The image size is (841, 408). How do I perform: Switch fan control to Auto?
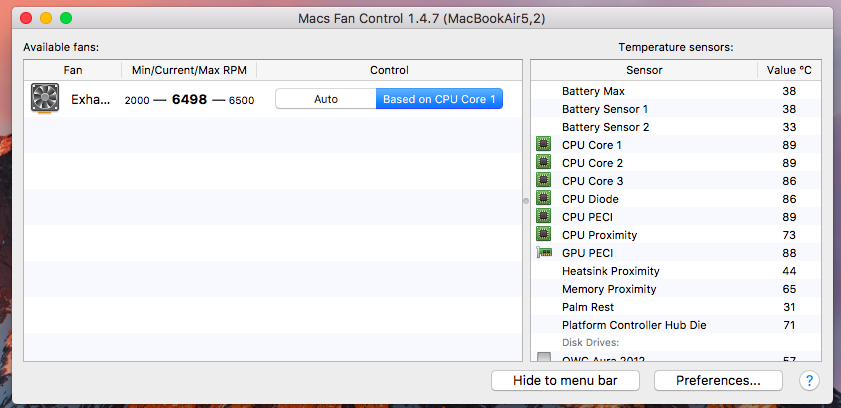[x=326, y=99]
